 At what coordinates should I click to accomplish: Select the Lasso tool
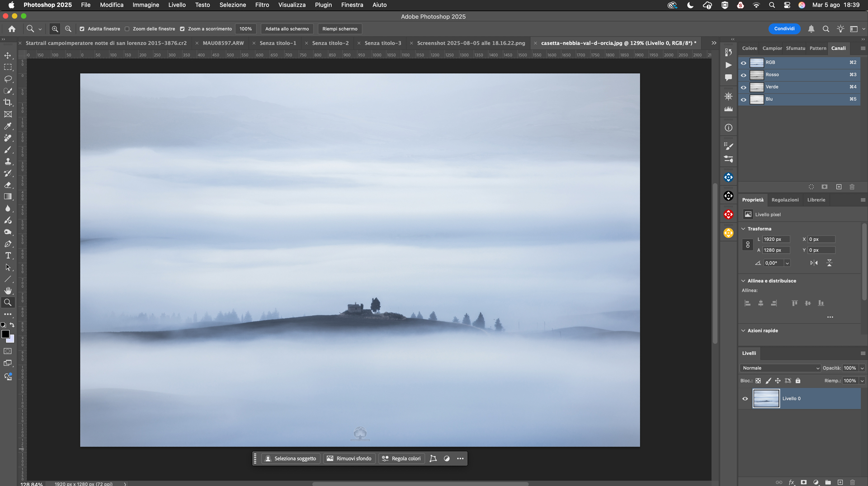[8, 79]
